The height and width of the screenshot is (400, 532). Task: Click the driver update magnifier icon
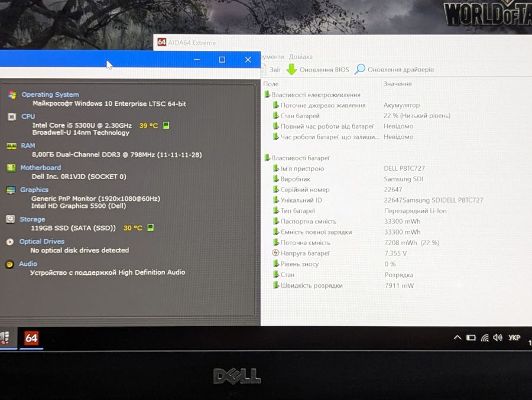click(360, 69)
